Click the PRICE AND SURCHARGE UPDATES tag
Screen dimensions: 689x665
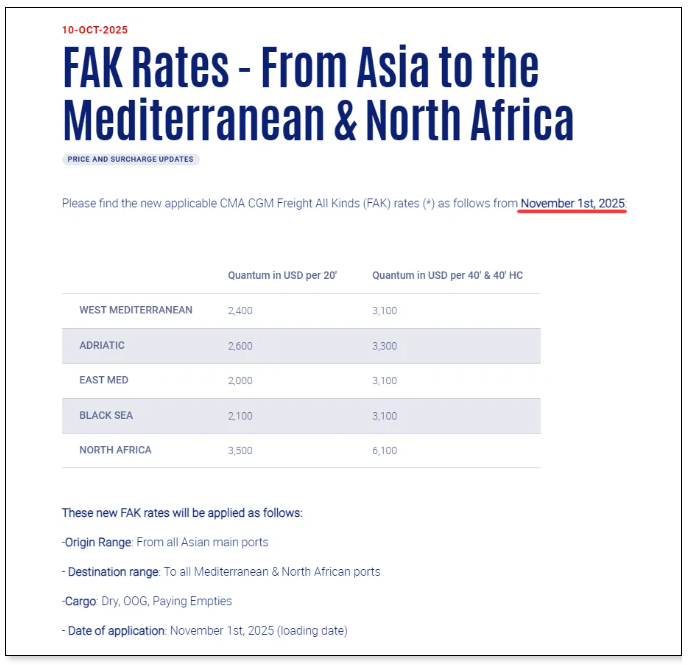pyautogui.click(x=131, y=160)
